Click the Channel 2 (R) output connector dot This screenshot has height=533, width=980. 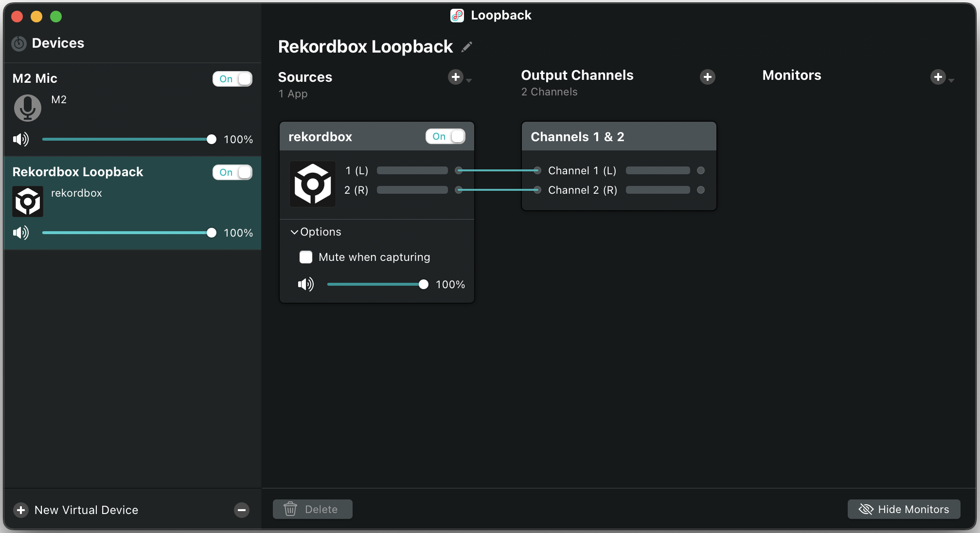tap(701, 190)
